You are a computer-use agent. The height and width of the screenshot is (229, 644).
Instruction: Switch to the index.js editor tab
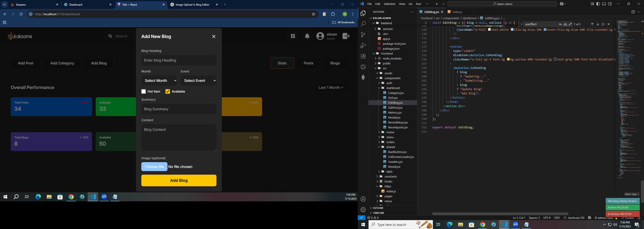click(457, 12)
